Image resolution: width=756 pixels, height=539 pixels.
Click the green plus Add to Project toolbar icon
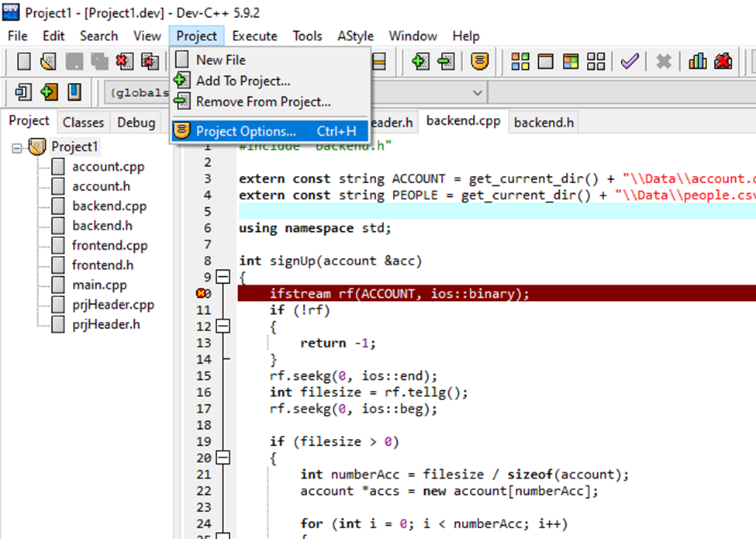tap(420, 62)
